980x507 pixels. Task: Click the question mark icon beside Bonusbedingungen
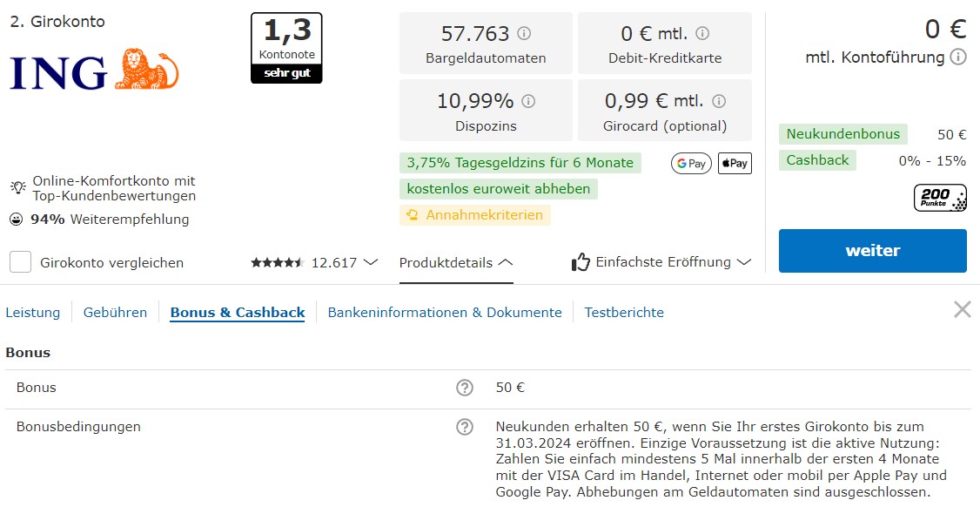[465, 427]
